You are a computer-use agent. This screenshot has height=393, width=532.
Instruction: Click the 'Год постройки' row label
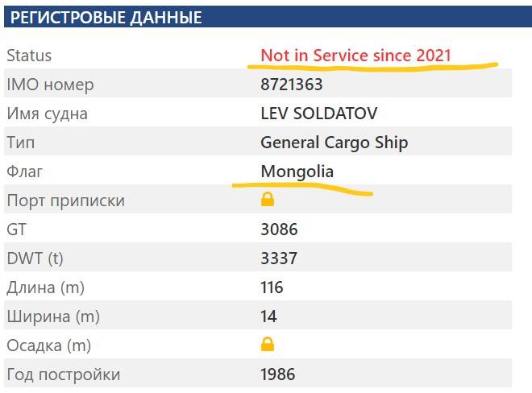[63, 374]
